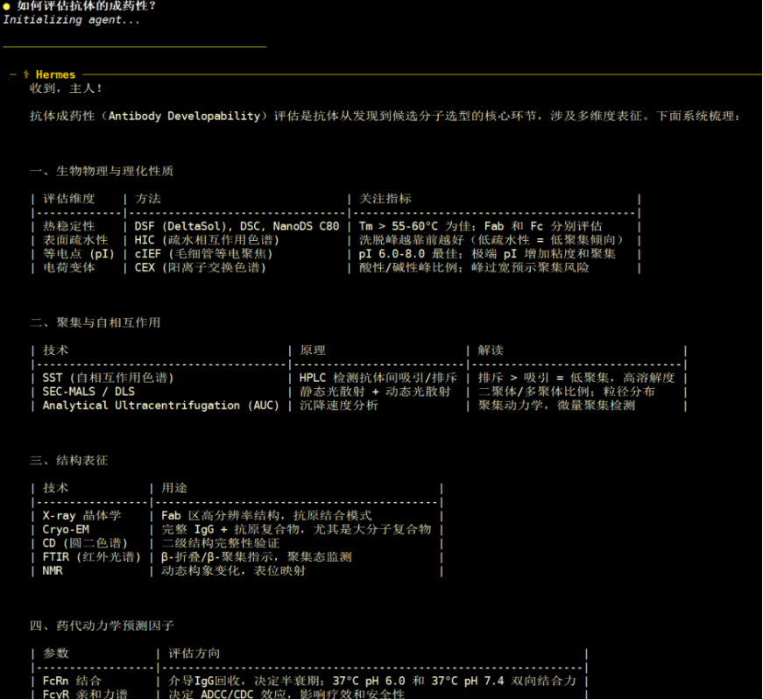The width and height of the screenshot is (763, 700).
Task: Click the row label 'NMR'
Action: [x=53, y=571]
